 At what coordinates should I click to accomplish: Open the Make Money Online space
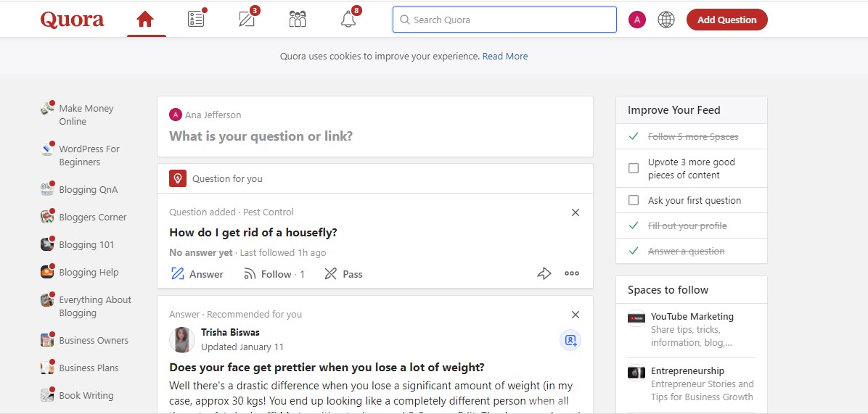(86, 115)
